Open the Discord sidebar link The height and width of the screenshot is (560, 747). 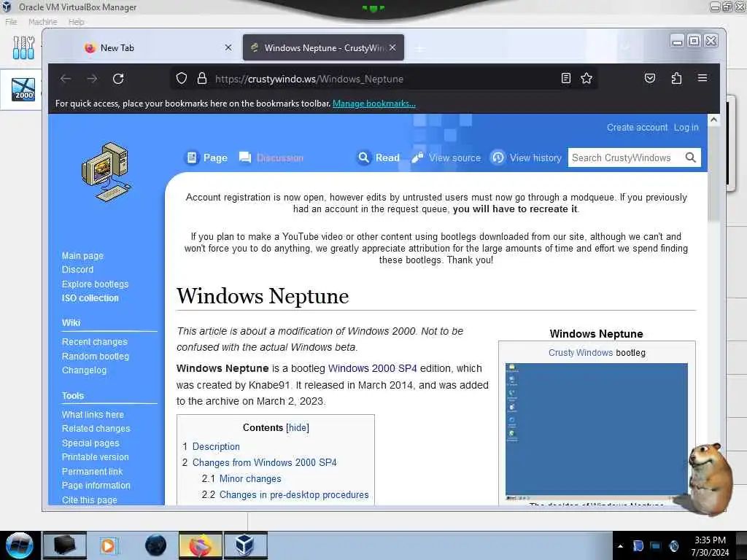point(77,270)
